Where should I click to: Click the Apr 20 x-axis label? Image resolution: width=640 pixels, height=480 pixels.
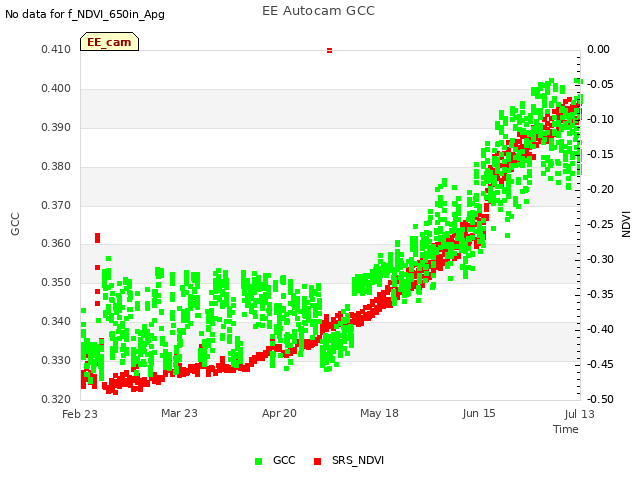[279, 413]
